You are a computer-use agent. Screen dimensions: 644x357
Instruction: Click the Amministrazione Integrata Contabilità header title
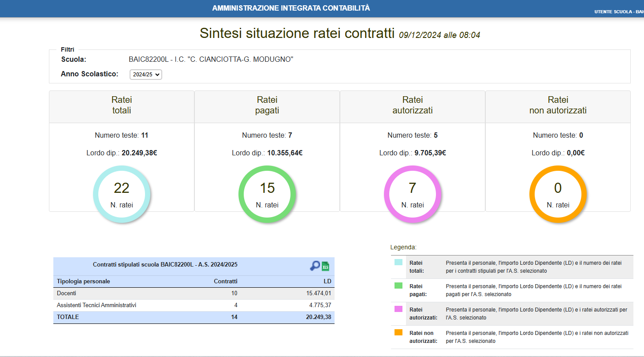[x=291, y=8]
